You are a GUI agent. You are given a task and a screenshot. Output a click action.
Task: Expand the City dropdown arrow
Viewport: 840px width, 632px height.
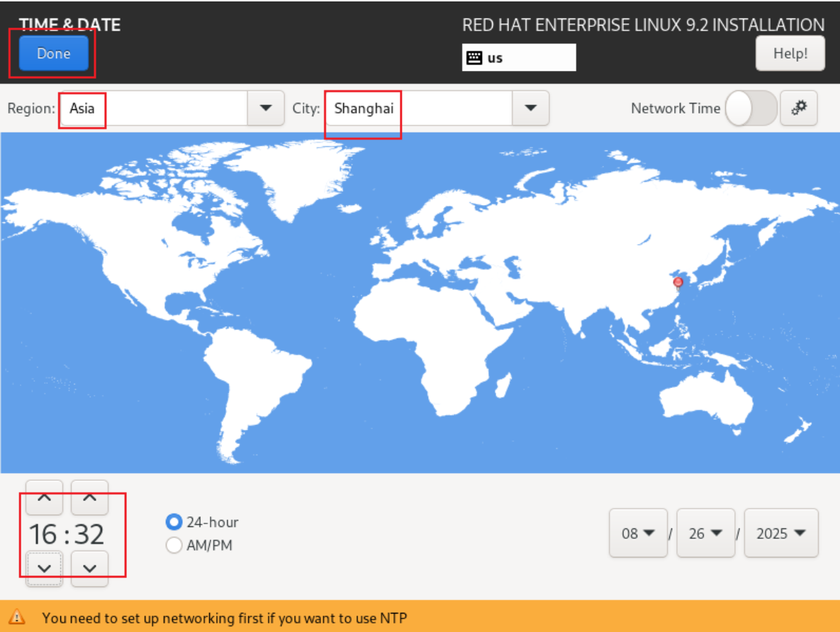coord(530,108)
